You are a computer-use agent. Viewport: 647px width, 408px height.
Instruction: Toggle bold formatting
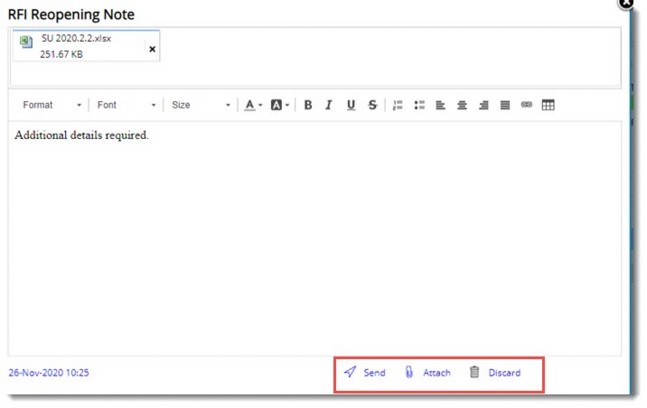(308, 105)
